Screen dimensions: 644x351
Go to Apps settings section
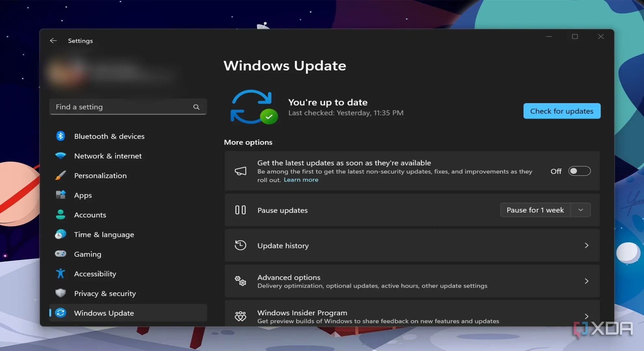pos(83,195)
